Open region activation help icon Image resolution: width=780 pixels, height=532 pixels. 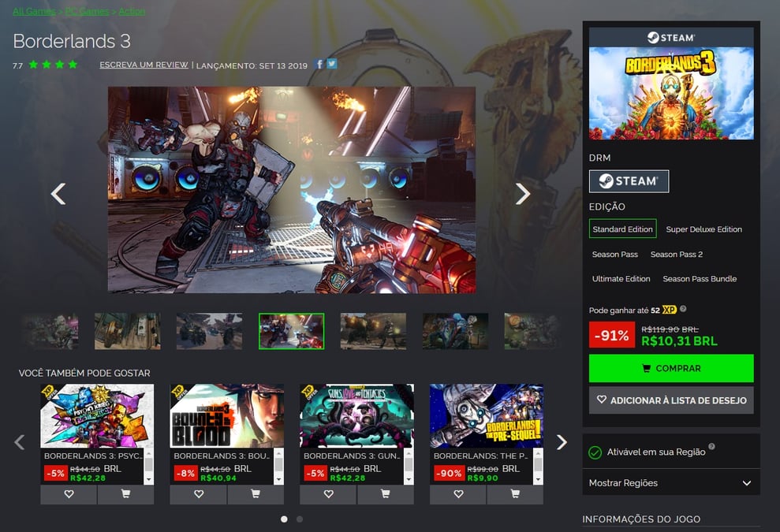712,446
